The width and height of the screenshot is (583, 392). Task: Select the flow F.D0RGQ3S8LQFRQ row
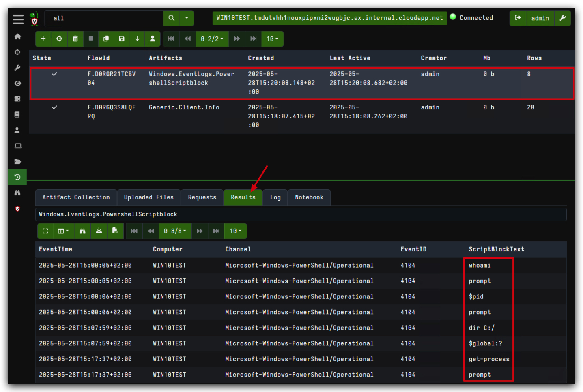point(302,116)
